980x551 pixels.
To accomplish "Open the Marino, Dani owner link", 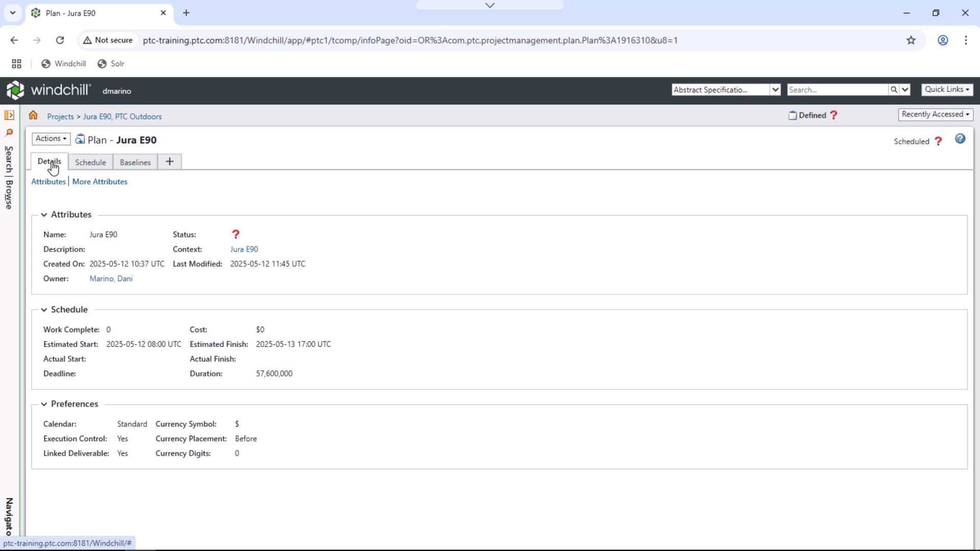I will click(111, 279).
